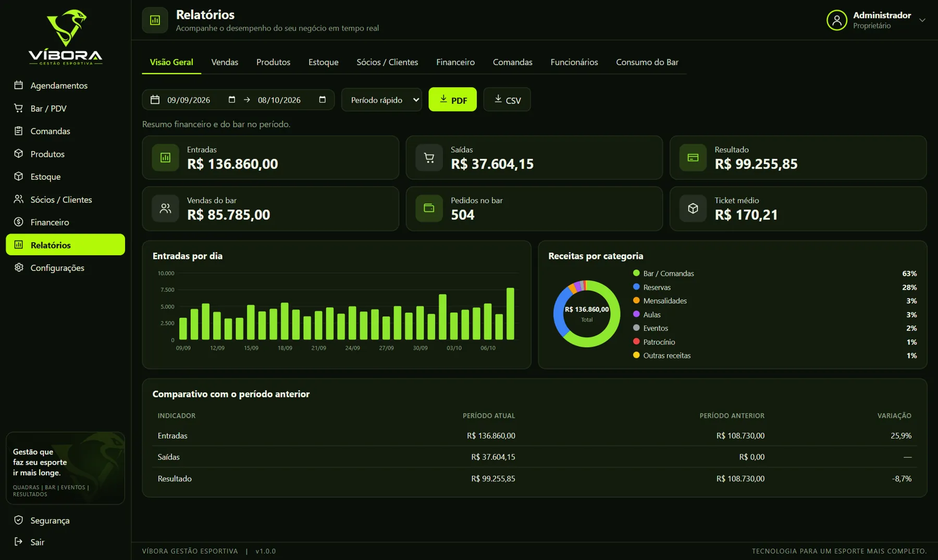The image size is (938, 560).
Task: Click the Segurança shield icon
Action: (x=19, y=520)
